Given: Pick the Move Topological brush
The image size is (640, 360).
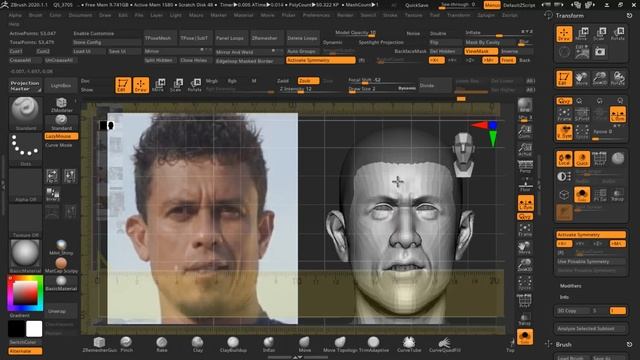Looking at the screenshot, I should tap(340, 344).
